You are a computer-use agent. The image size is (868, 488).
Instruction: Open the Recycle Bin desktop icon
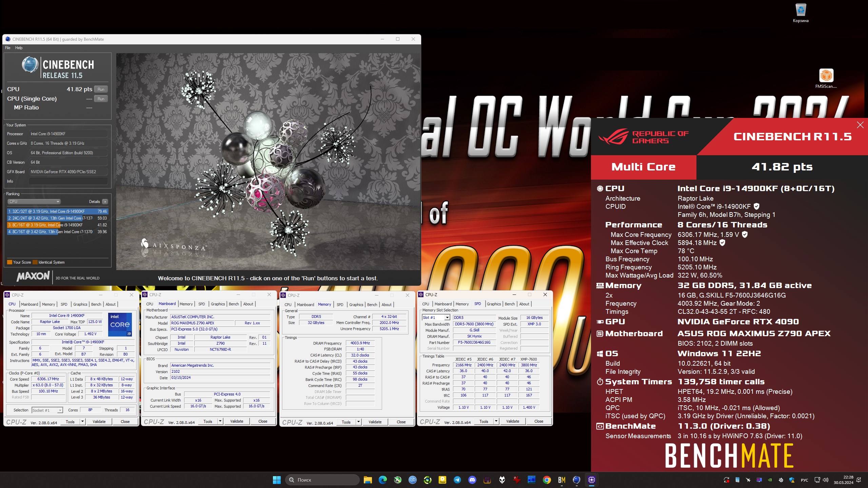(x=801, y=13)
